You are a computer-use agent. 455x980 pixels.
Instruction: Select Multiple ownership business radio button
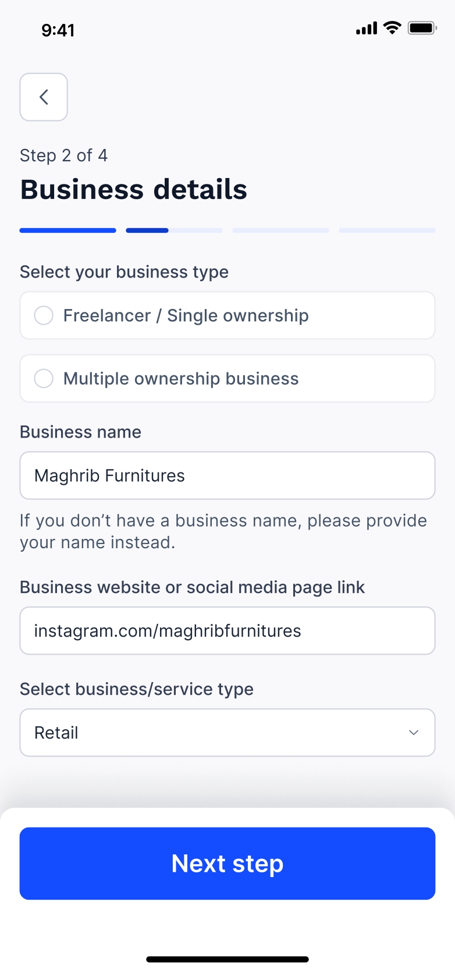44,378
